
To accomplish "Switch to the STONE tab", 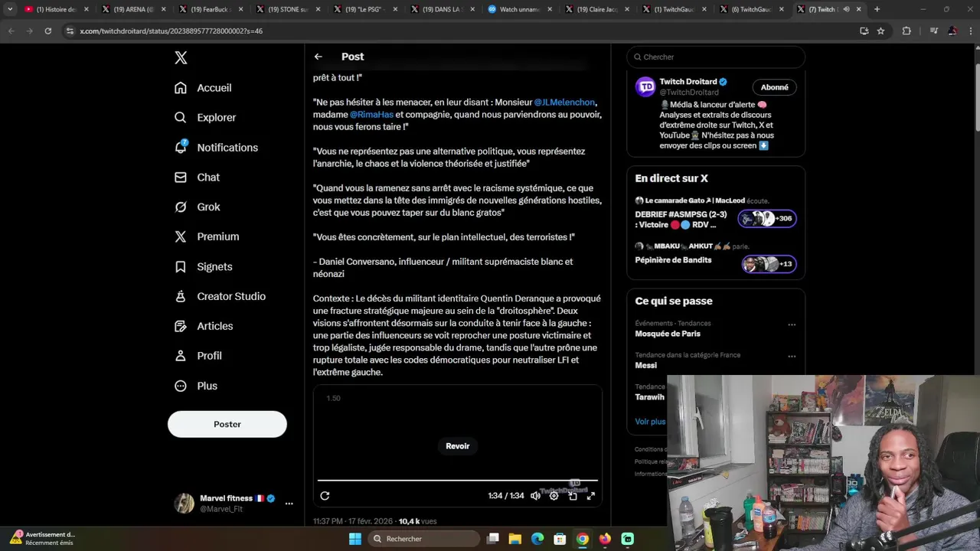I will (x=286, y=9).
